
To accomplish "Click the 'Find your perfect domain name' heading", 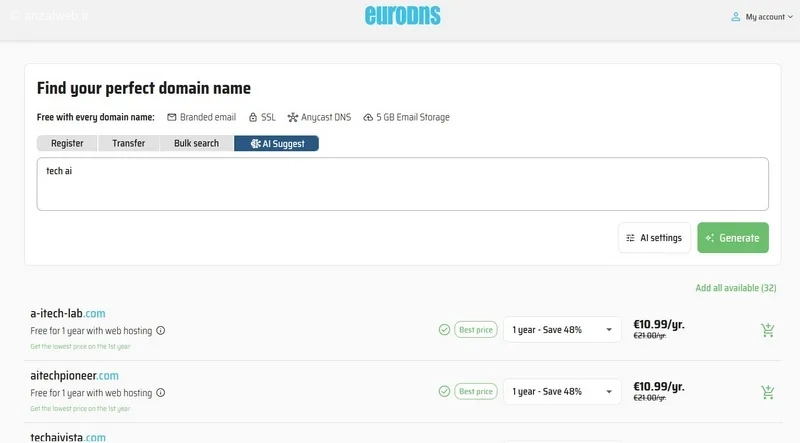I will point(144,88).
